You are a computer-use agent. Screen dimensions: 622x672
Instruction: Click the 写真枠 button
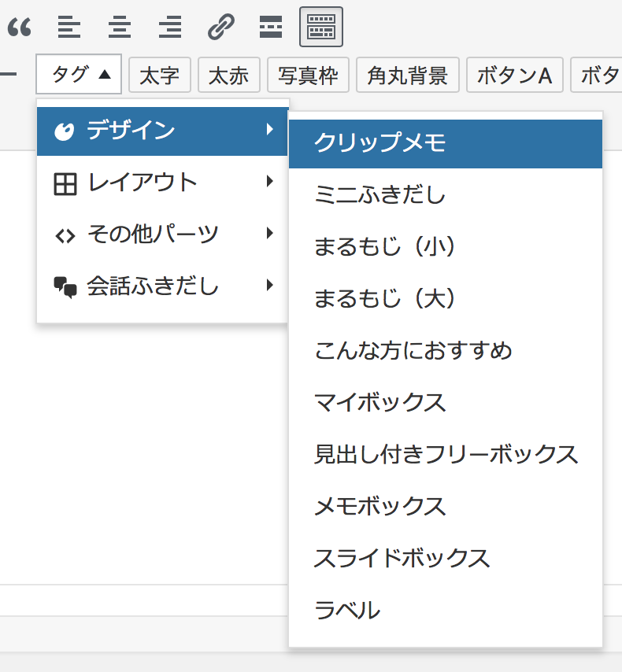click(x=308, y=75)
